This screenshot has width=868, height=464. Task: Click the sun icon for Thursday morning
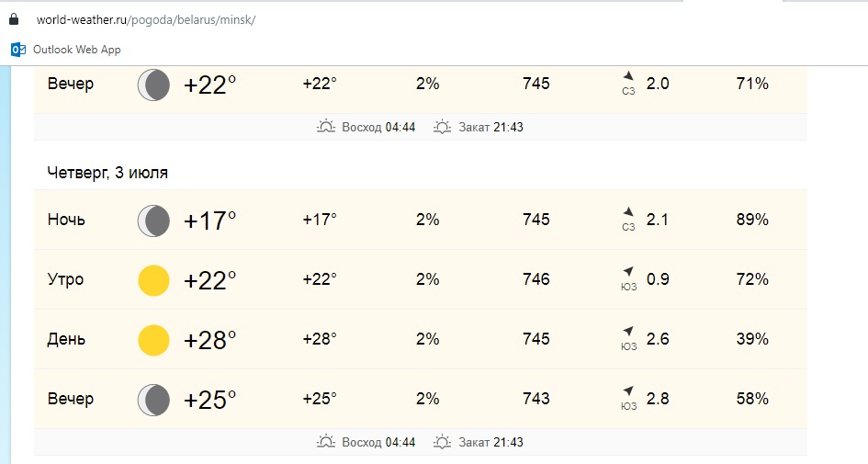point(153,280)
